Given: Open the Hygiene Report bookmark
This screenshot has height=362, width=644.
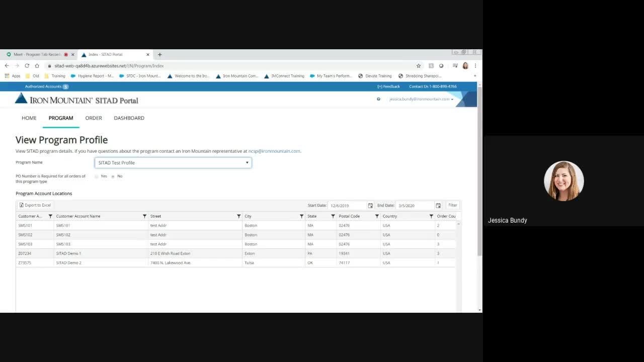Looking at the screenshot, I should coord(92,76).
